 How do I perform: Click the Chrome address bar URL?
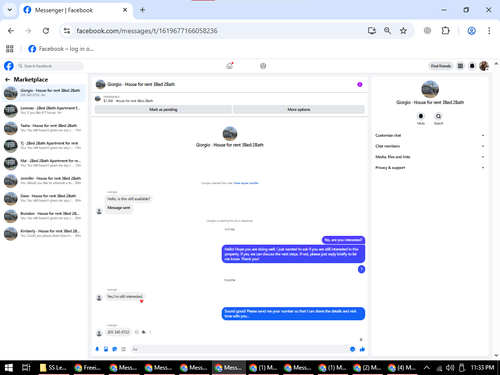(x=147, y=31)
